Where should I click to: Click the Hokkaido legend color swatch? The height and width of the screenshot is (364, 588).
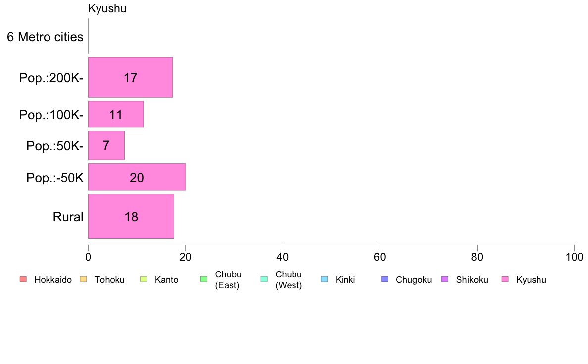(23, 279)
